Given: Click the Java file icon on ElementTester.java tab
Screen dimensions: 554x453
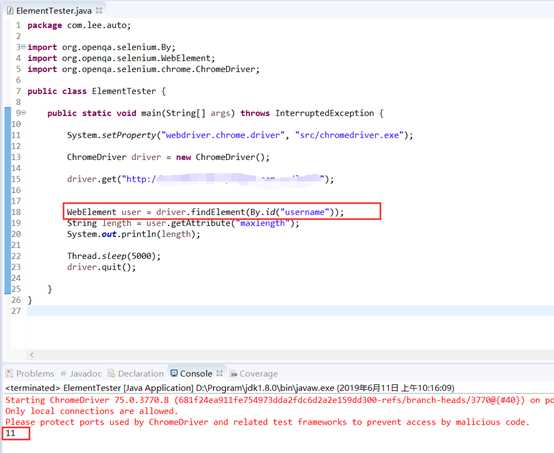Looking at the screenshot, I should click(x=10, y=11).
